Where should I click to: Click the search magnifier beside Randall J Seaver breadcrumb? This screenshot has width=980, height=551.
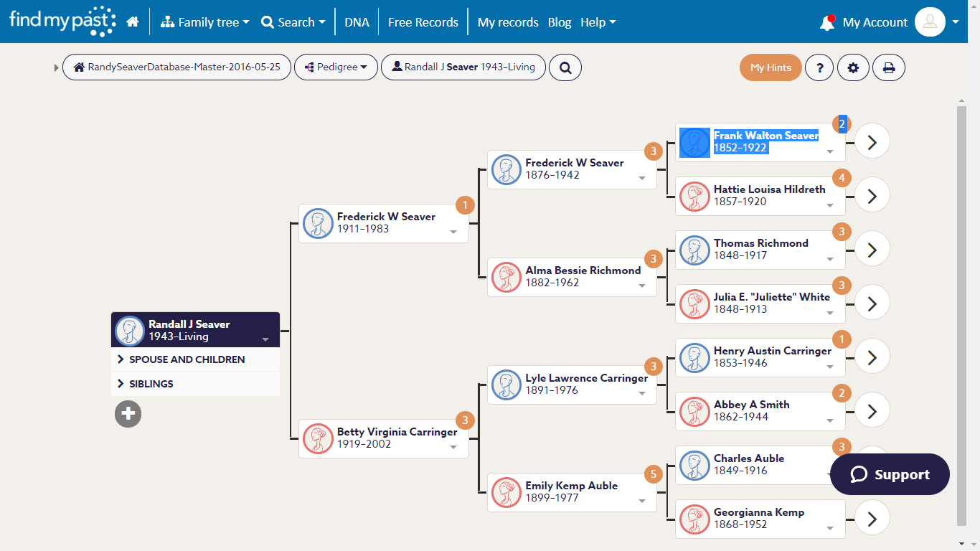[x=565, y=67]
